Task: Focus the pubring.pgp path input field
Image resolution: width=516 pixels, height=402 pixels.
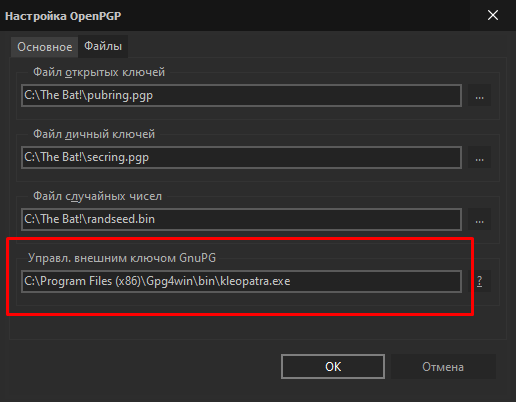Action: click(x=241, y=96)
